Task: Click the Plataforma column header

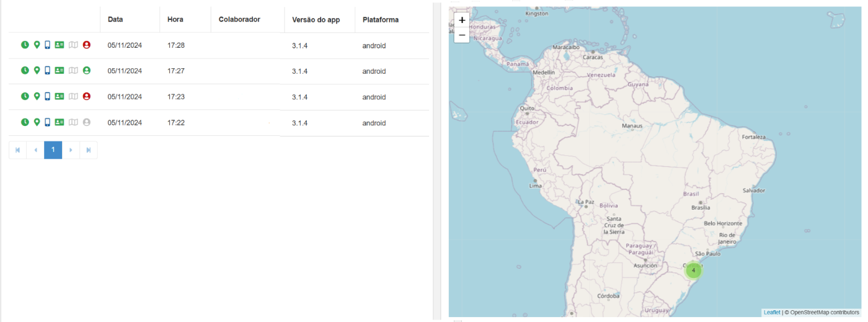Action: coord(381,19)
